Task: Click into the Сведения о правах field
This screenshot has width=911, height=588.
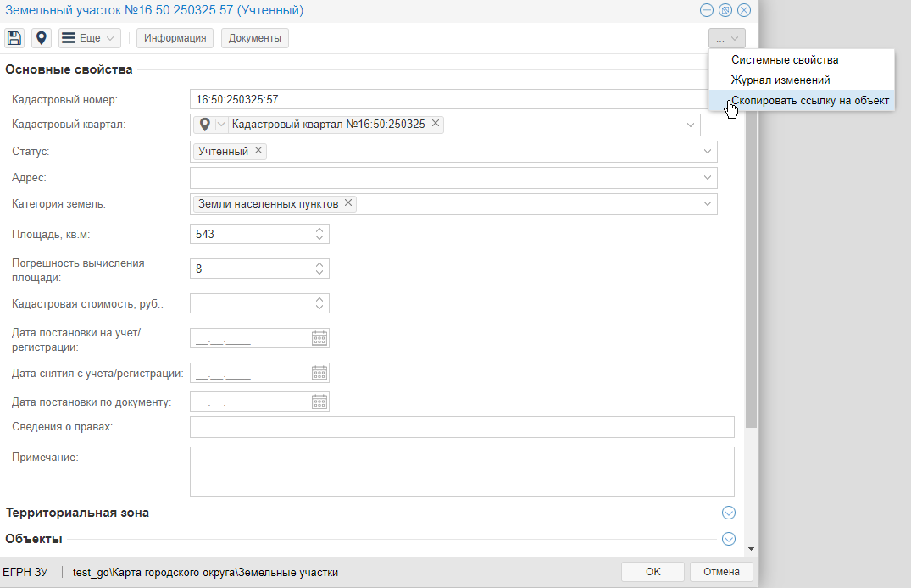Action: [x=462, y=427]
